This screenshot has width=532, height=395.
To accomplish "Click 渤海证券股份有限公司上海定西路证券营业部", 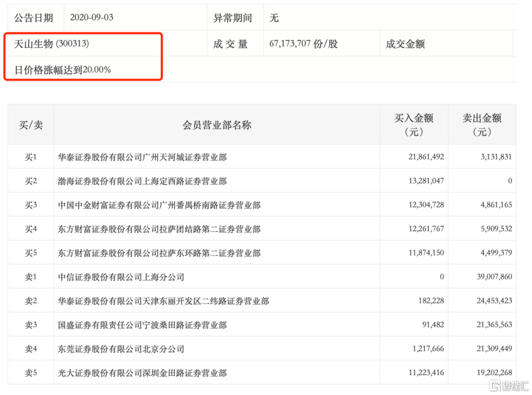I will pos(142,181).
